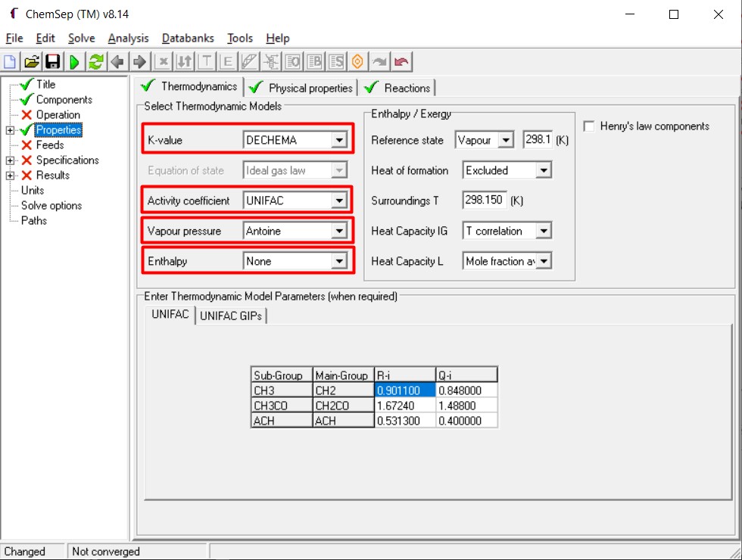The height and width of the screenshot is (560, 742).
Task: Run the solver with green play icon
Action: 74,62
